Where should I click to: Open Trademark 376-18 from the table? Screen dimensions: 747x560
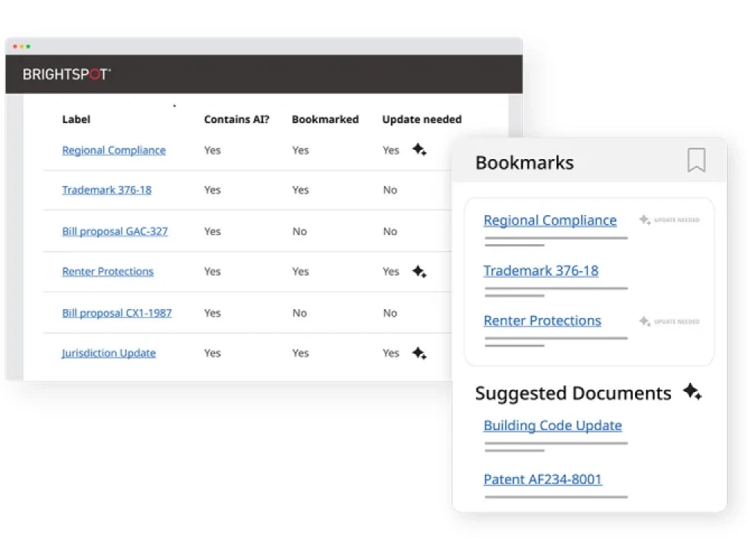107,190
